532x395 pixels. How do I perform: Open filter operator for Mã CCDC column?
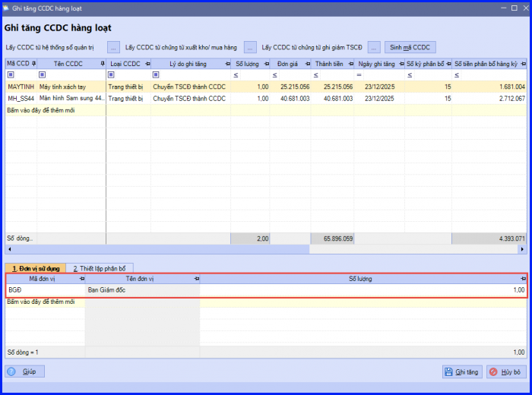coord(11,75)
